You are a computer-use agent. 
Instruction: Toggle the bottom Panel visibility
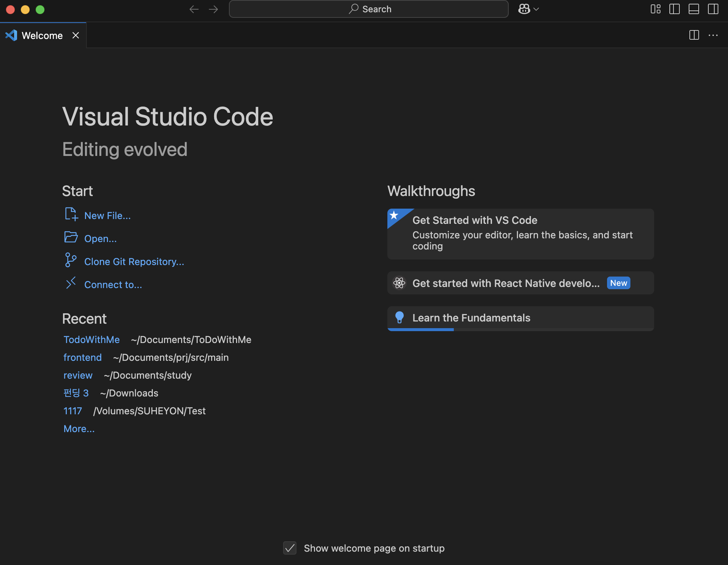pos(694,9)
